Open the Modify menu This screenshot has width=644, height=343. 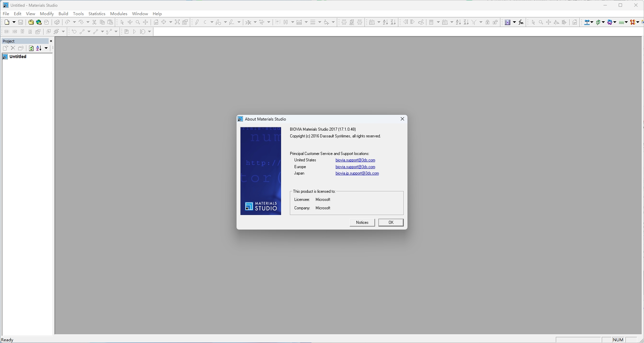coord(47,14)
